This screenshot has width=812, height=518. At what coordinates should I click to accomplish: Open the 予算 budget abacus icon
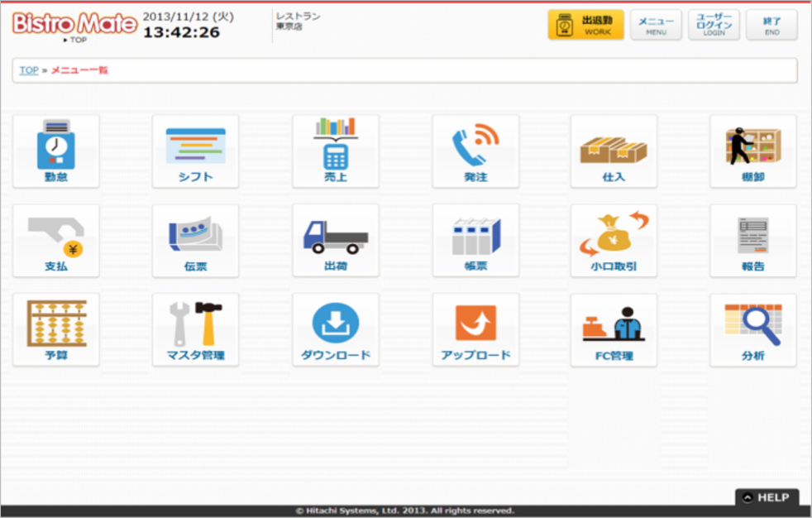56,330
